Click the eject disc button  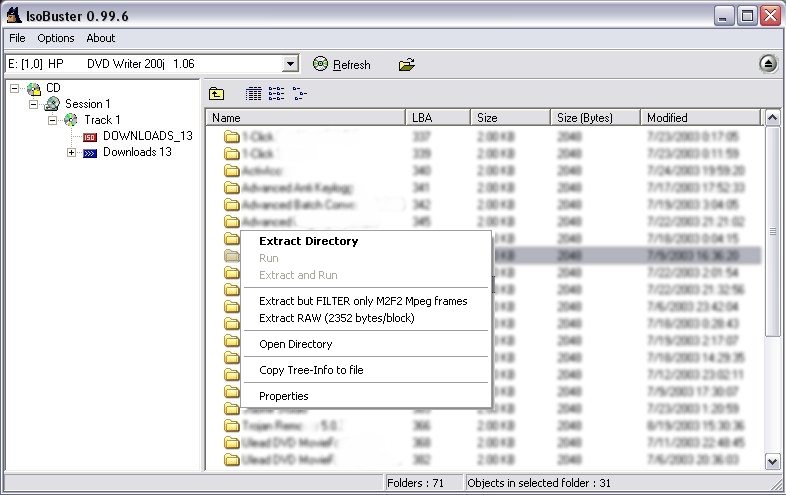768,64
